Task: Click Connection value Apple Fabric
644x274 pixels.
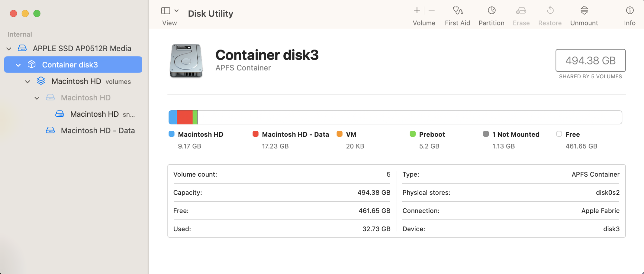Action: (601, 211)
